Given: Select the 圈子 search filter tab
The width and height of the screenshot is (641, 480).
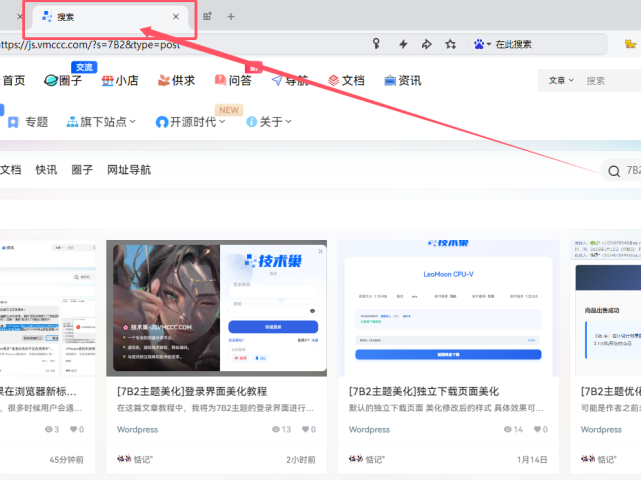Looking at the screenshot, I should pos(82,170).
